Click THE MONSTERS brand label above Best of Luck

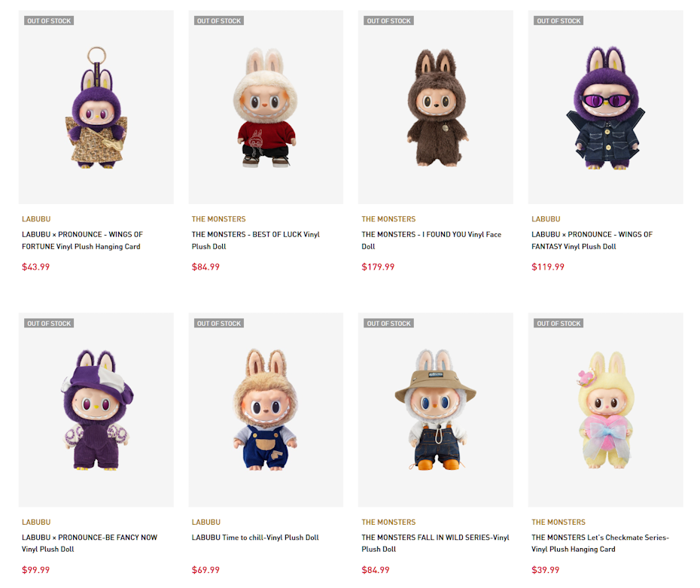218,219
